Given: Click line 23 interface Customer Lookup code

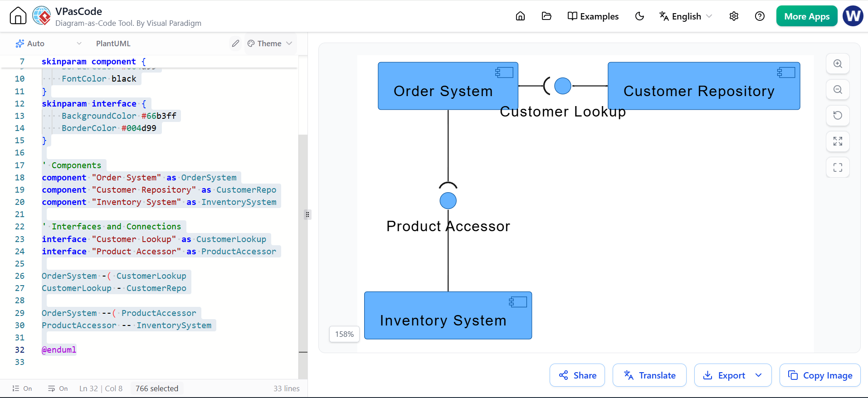Looking at the screenshot, I should click(154, 239).
